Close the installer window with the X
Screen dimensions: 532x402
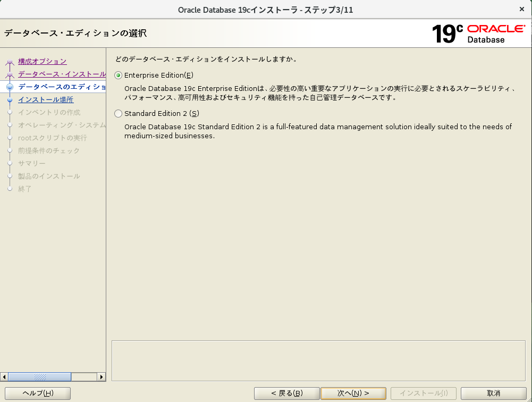coord(521,10)
